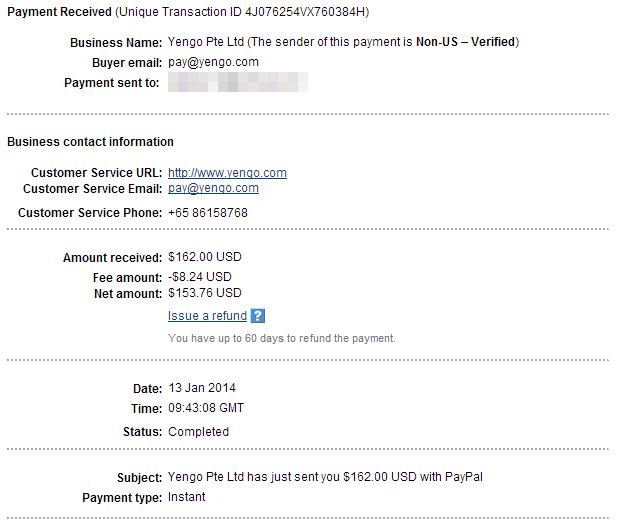Open the Issue a refund link
This screenshot has width=620, height=525.
(207, 316)
